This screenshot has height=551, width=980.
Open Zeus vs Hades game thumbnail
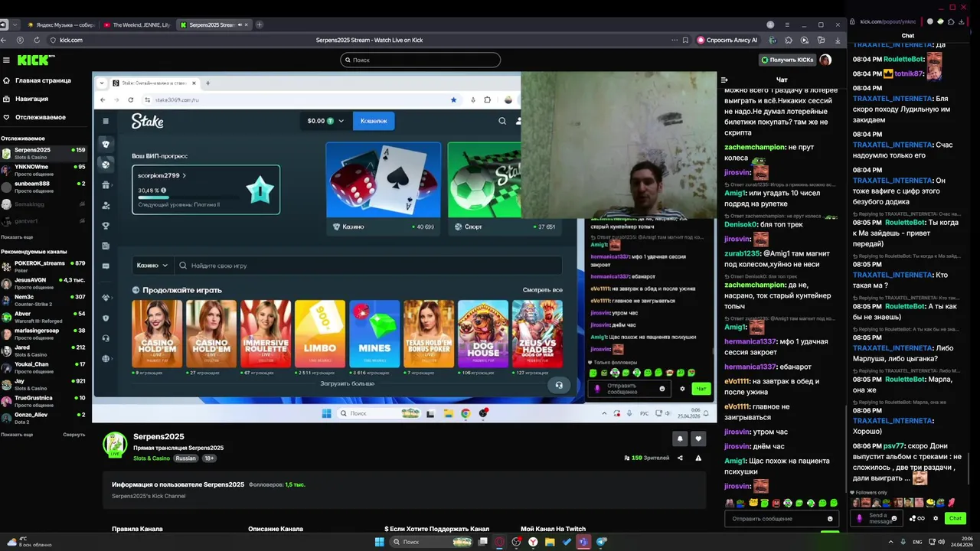pyautogui.click(x=537, y=334)
